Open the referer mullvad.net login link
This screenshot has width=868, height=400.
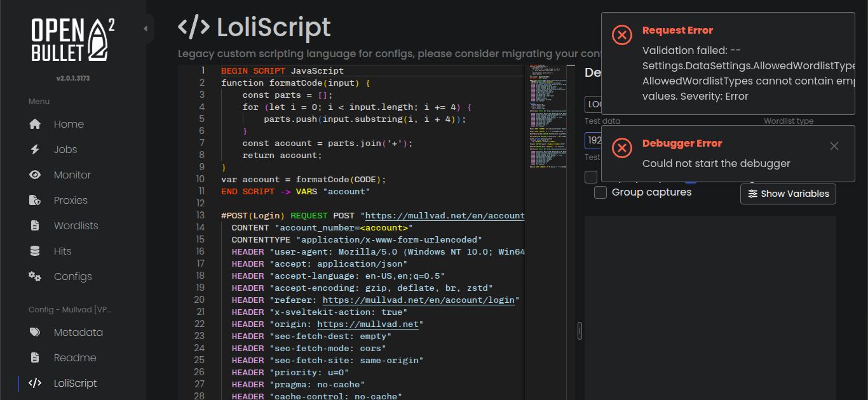click(x=419, y=300)
